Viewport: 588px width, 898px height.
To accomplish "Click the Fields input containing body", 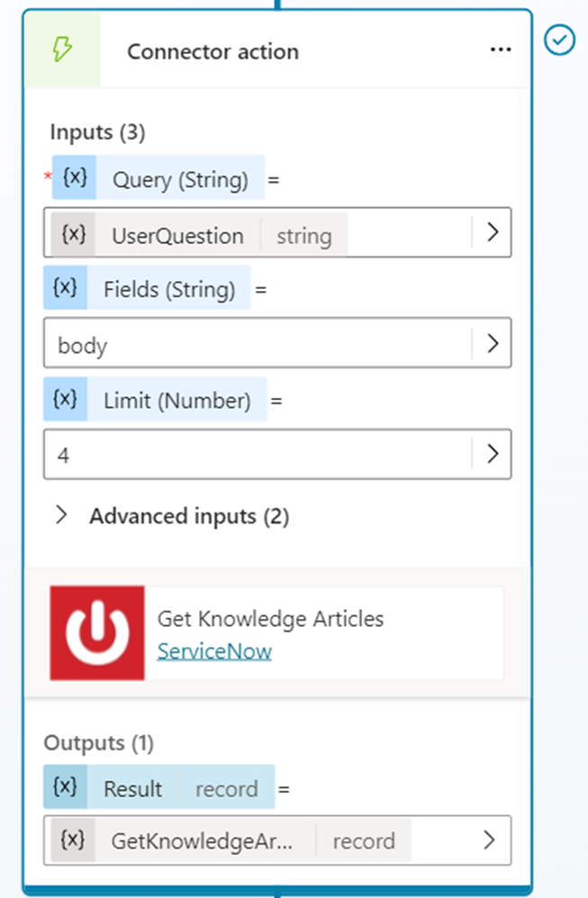I will click(x=257, y=343).
